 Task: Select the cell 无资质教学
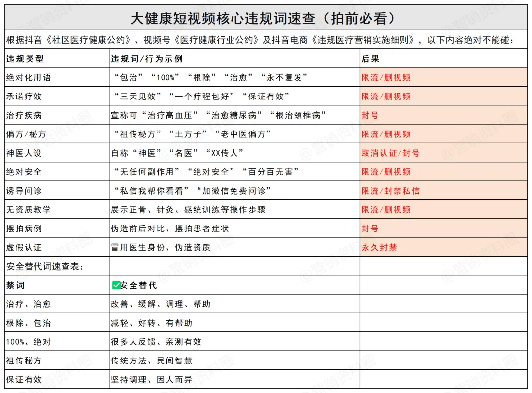coord(57,210)
